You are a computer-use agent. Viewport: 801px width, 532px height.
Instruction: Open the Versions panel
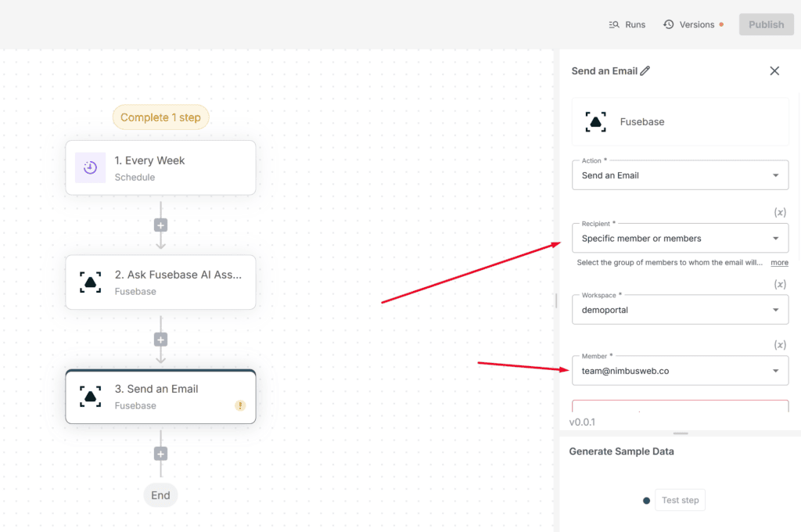pos(693,24)
